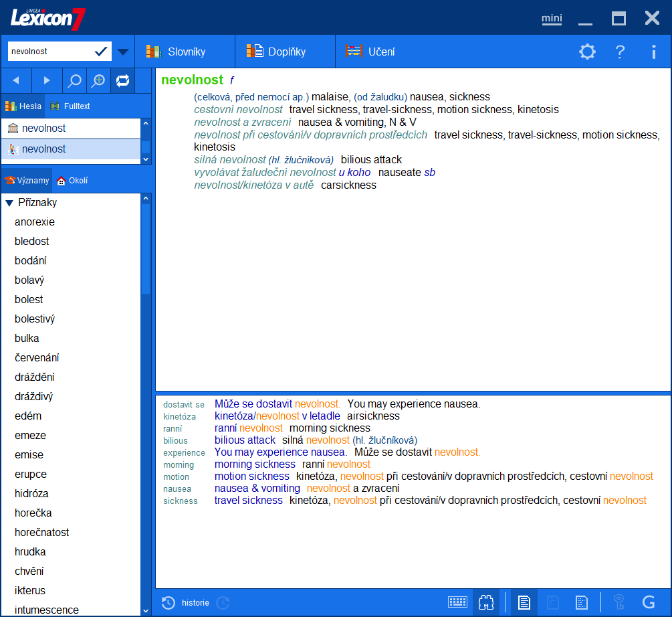Open help with the question mark icon
The width and height of the screenshot is (672, 617).
(x=620, y=52)
